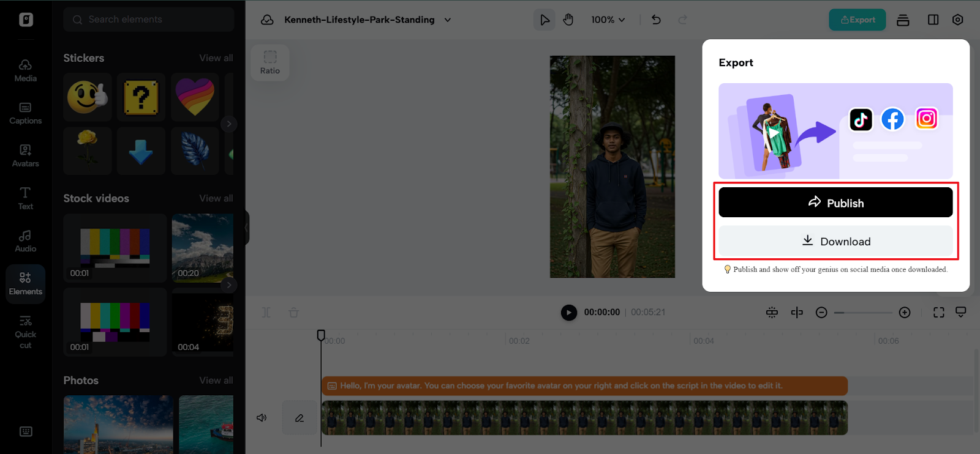
Task: Open the 100% zoom dropdown
Action: click(608, 20)
